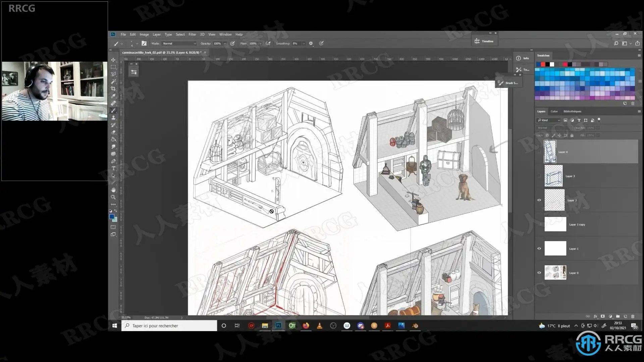The height and width of the screenshot is (362, 644).
Task: Switch to the Bibliothèques tab
Action: click(572, 111)
